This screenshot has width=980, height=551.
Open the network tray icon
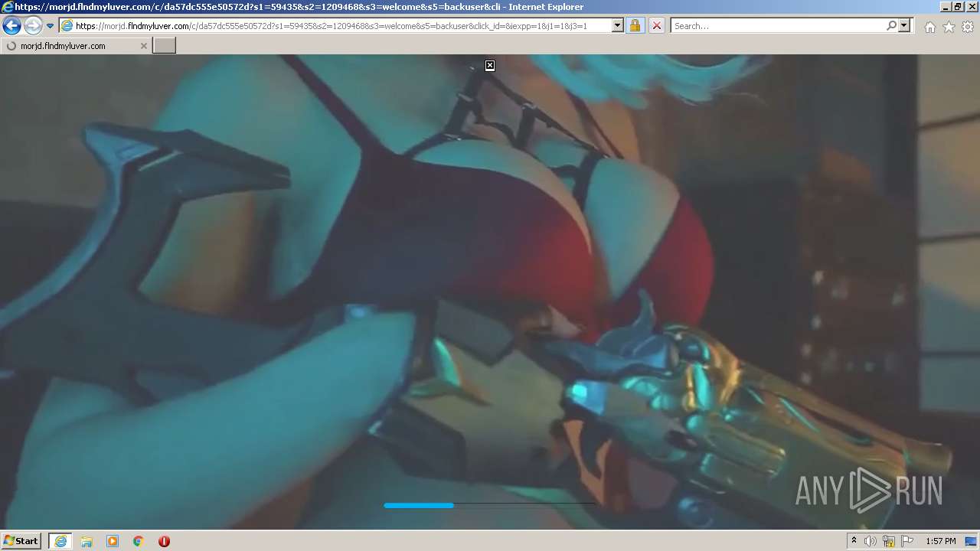tap(889, 541)
